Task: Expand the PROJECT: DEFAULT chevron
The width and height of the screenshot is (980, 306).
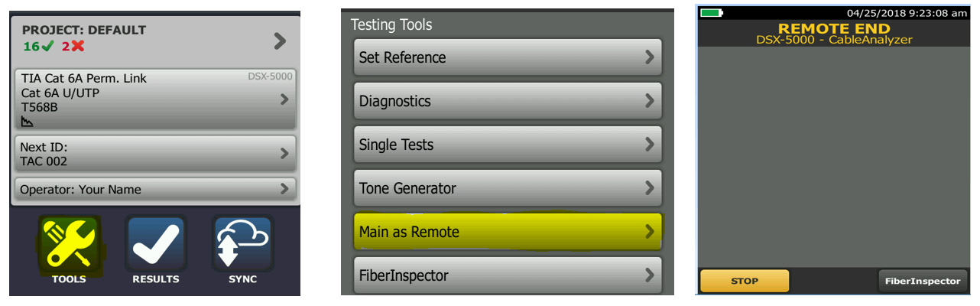Action: pos(280,41)
